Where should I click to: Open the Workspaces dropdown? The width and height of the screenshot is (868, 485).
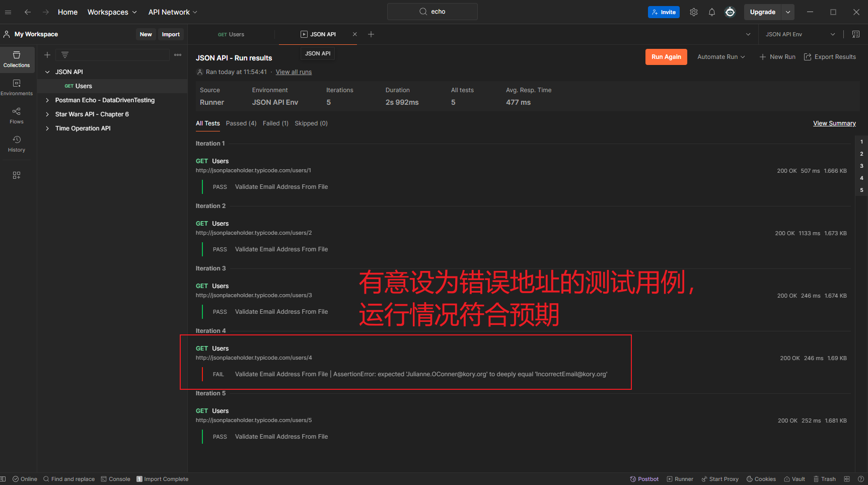(112, 12)
